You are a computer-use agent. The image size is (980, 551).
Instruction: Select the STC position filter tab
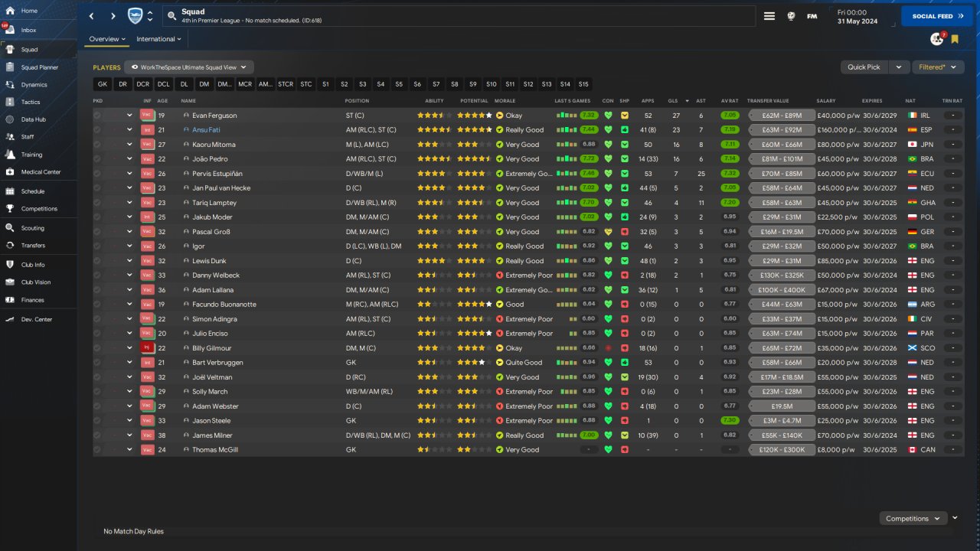click(x=306, y=84)
